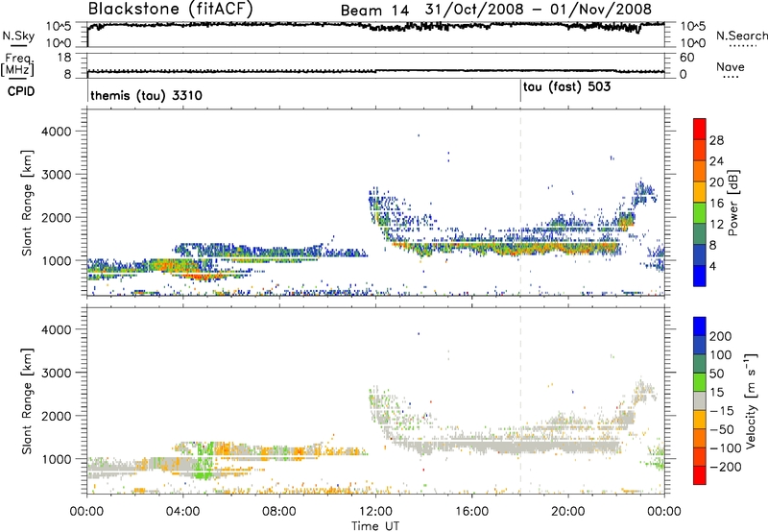Select the Beam 14 label
Viewport: 768px width, 532px height.
(x=374, y=11)
